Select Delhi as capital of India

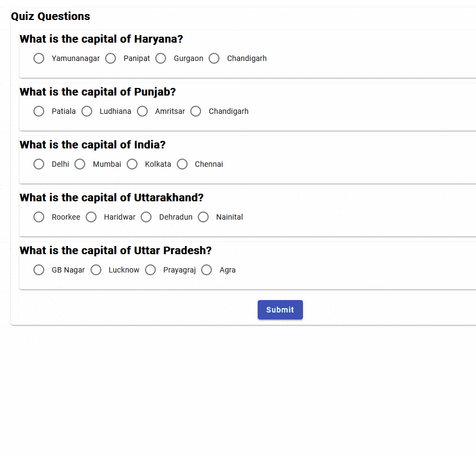pyautogui.click(x=39, y=164)
